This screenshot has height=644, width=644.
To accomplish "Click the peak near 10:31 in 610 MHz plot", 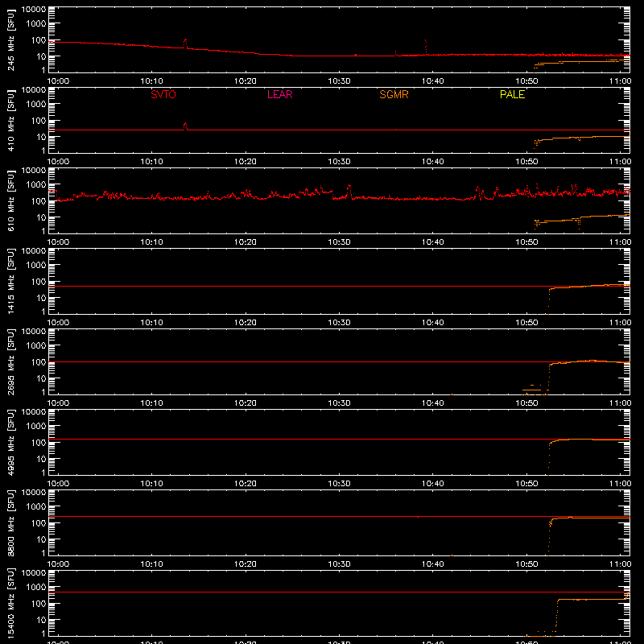I will point(349,191).
